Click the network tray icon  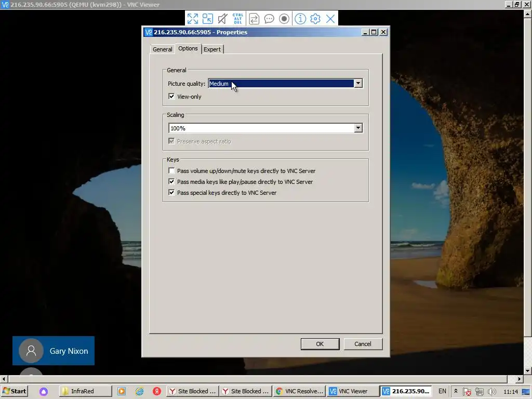pyautogui.click(x=479, y=392)
